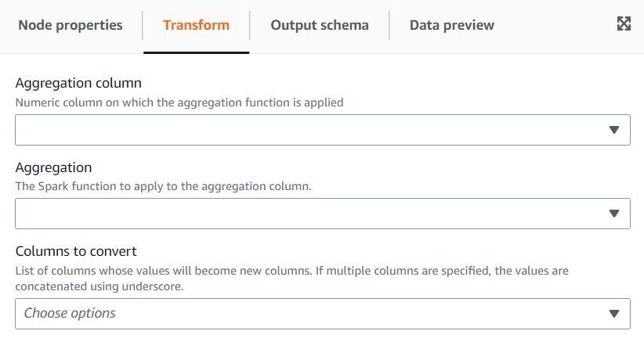
Task: Expand the panel to full screen
Action: 624,23
